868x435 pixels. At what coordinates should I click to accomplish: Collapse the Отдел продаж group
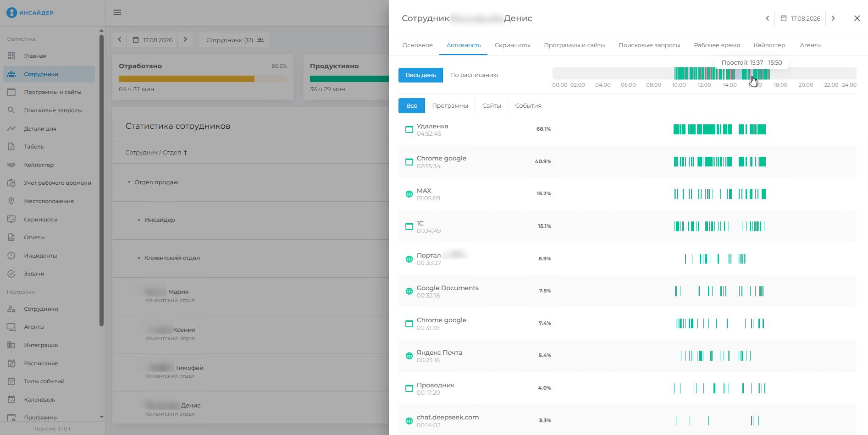pos(129,182)
